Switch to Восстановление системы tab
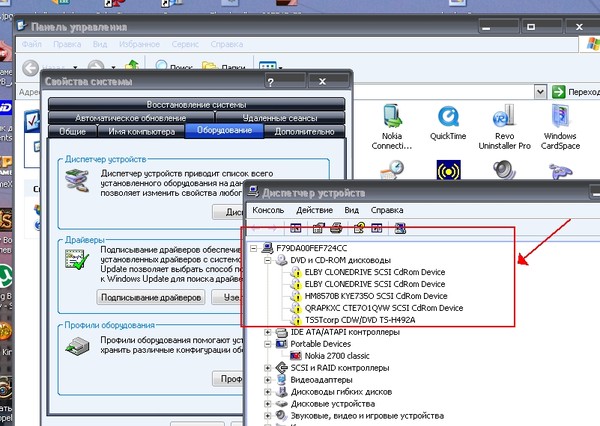The image size is (600, 426). [x=196, y=104]
